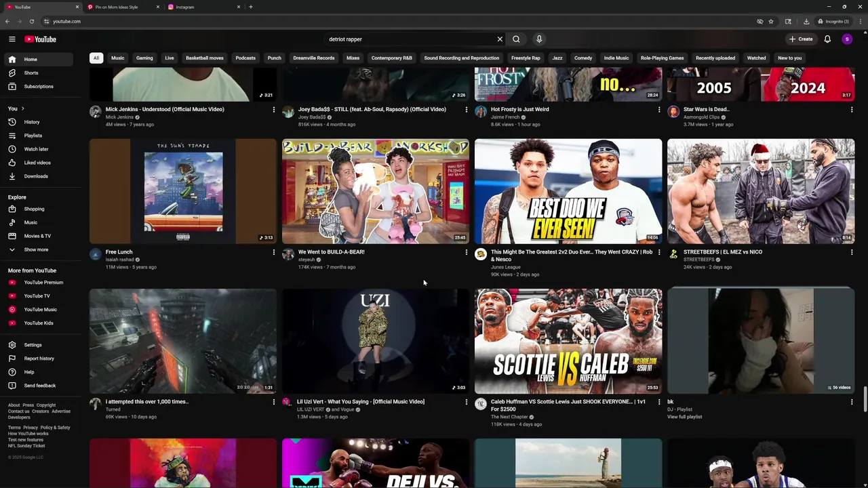868x488 pixels.
Task: Expand Show more under Explore
Action: point(38,249)
